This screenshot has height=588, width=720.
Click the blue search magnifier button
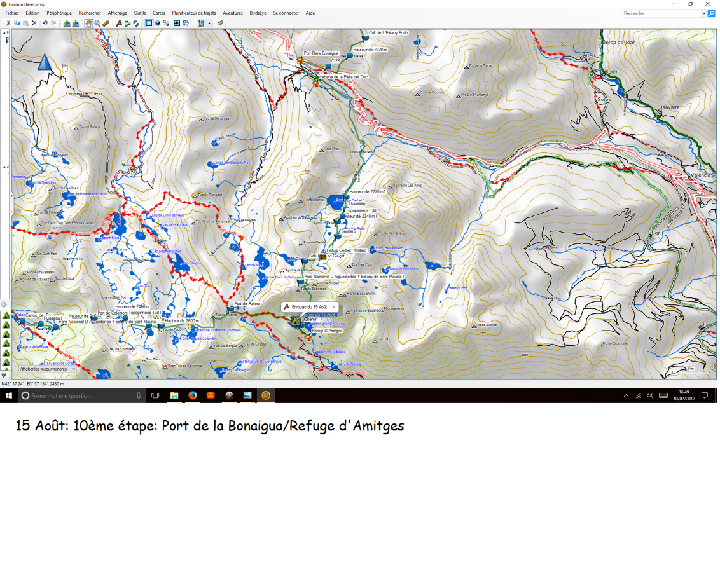coord(711,13)
